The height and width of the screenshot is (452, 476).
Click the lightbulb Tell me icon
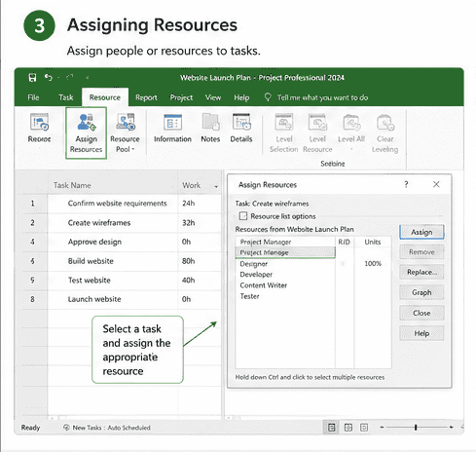pos(268,97)
